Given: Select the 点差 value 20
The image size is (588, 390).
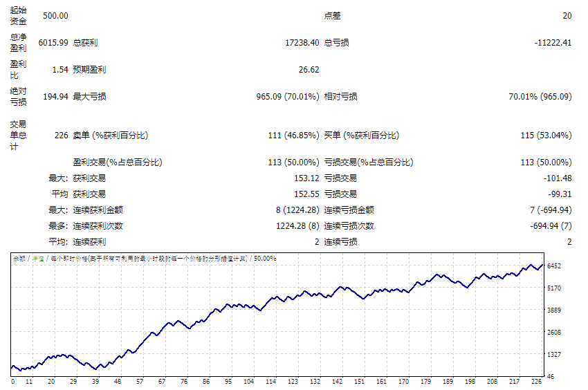Looking at the screenshot, I should pos(567,15).
